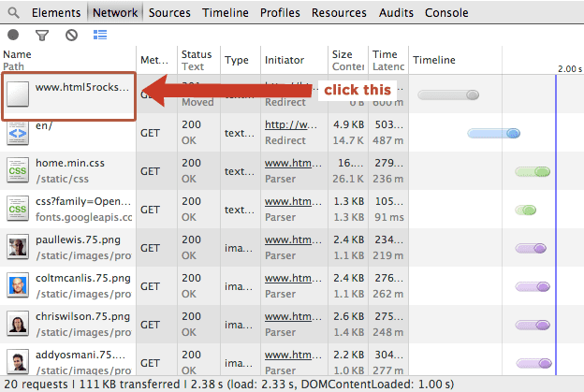Click the home.min.css CSS file icon
Viewport: 584px width, 392px height.
(x=19, y=171)
